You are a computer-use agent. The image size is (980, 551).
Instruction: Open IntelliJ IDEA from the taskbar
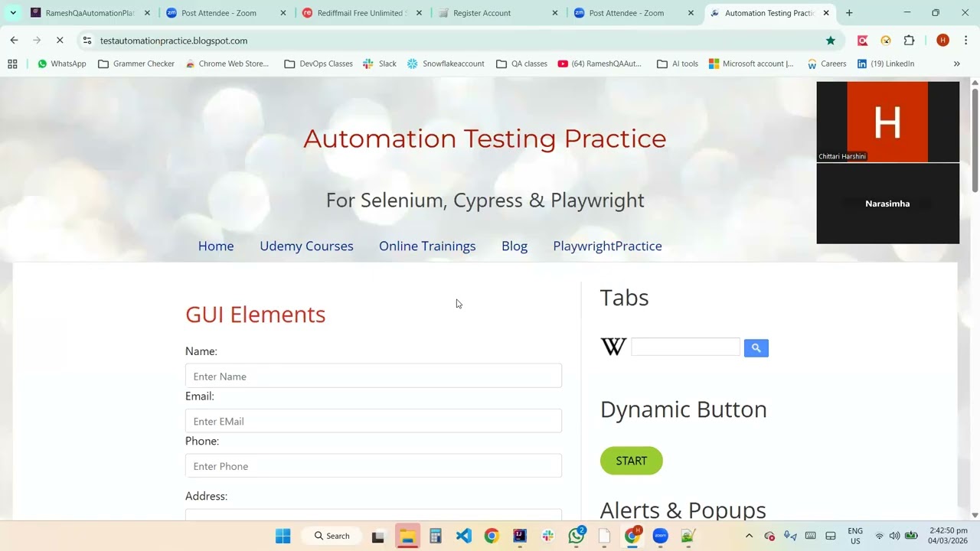520,536
